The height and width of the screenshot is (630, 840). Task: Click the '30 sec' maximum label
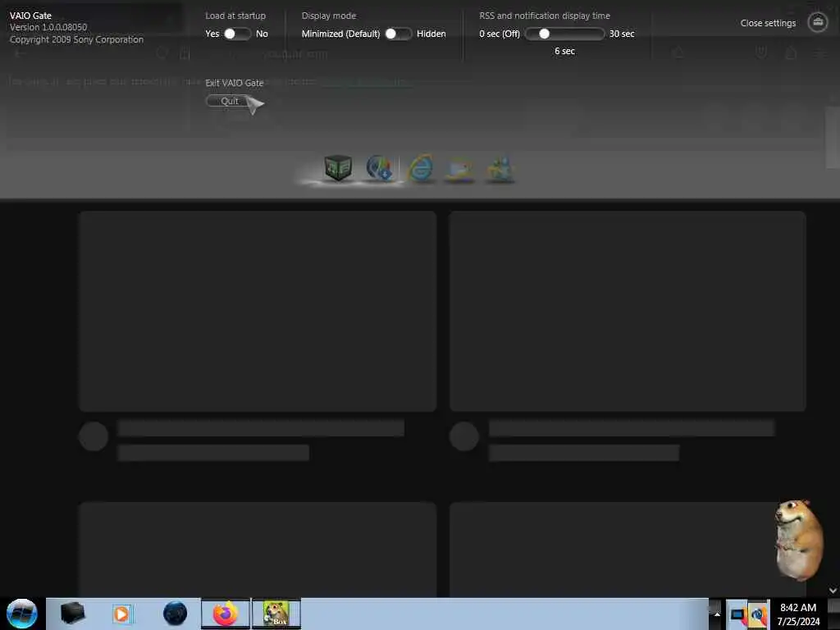point(622,34)
